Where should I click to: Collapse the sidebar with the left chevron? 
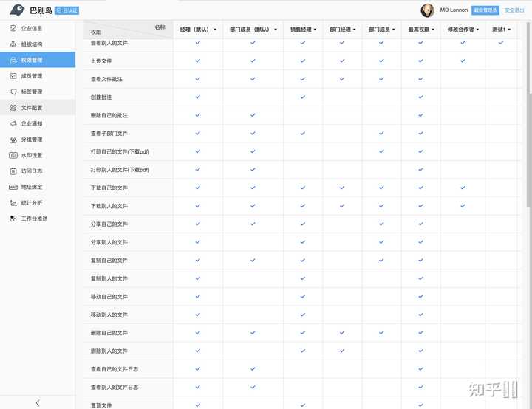(38, 403)
